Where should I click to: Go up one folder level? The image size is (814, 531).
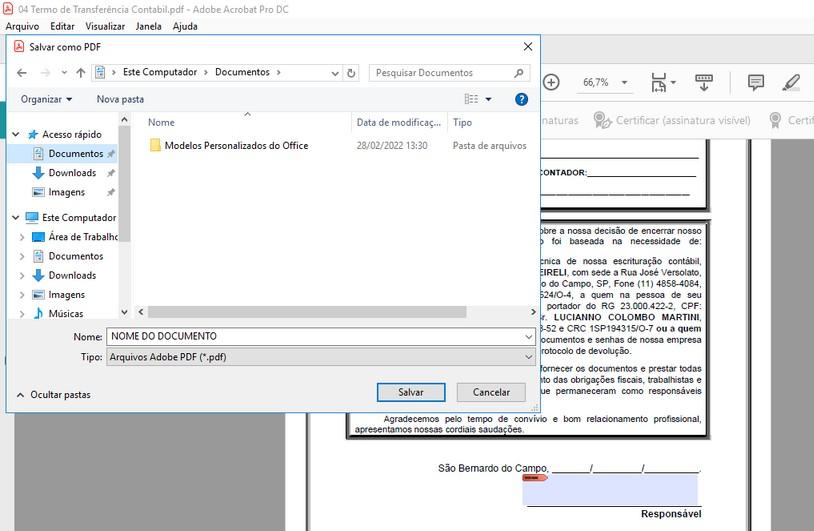point(80,73)
